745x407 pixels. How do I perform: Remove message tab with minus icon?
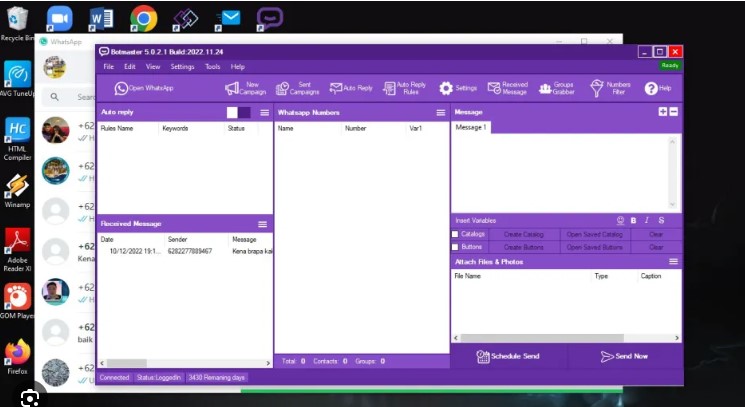[x=674, y=112]
